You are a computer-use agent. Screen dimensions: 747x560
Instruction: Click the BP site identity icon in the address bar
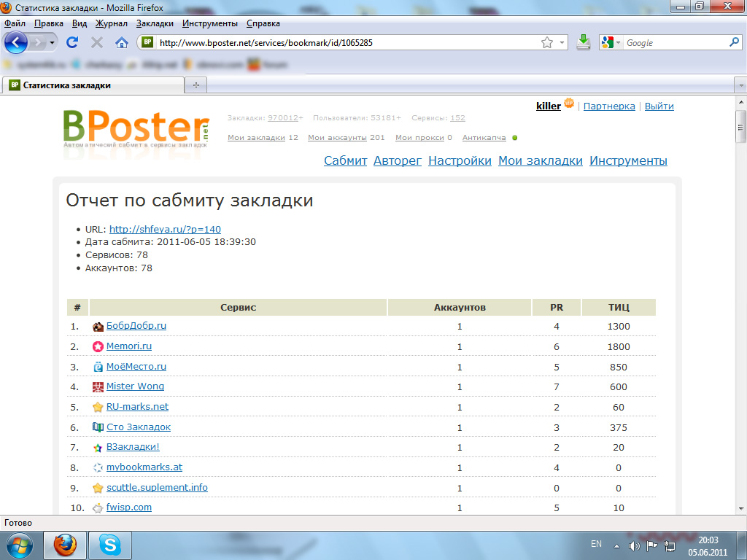click(x=147, y=42)
